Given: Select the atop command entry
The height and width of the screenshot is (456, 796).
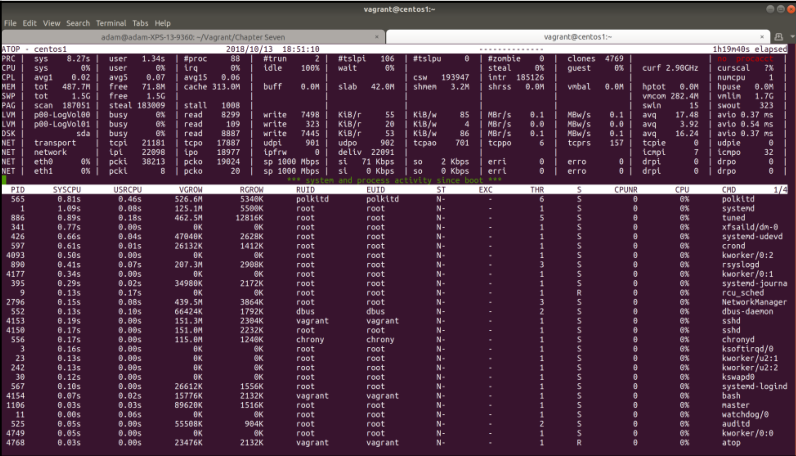Looking at the screenshot, I should click(x=731, y=443).
